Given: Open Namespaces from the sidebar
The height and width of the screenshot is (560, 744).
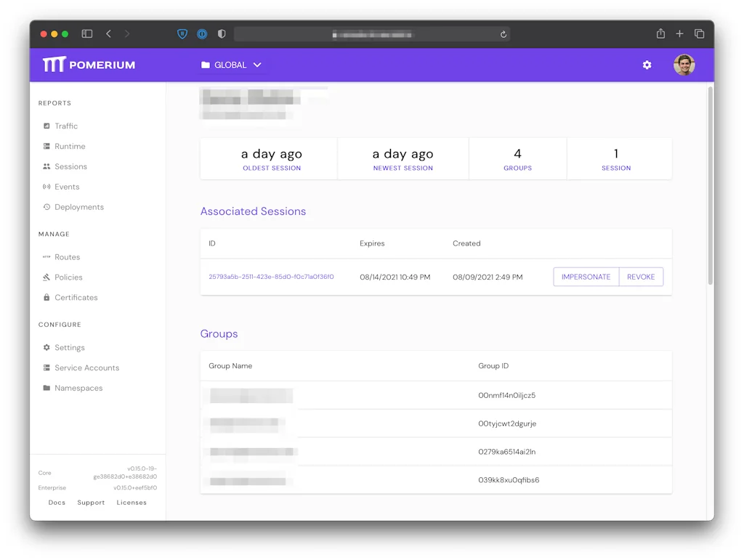Looking at the screenshot, I should (x=78, y=389).
